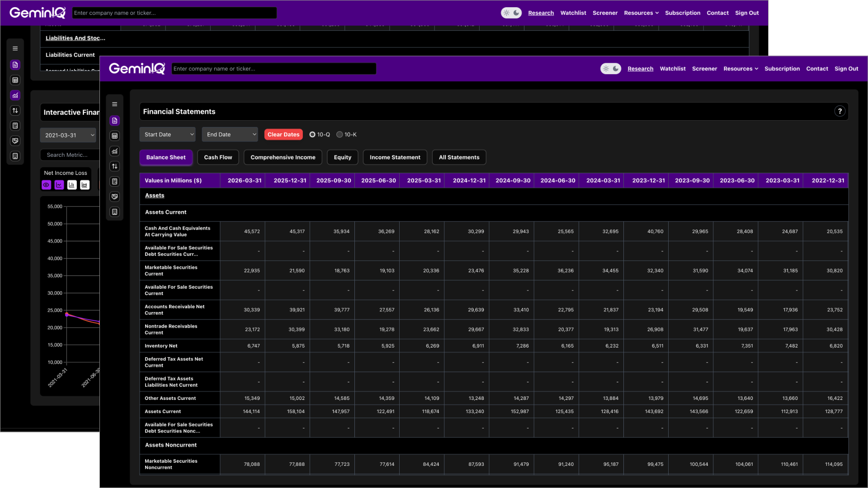Viewport: 868px width, 488px height.
Task: Open Research link in back window header
Action: click(x=541, y=13)
